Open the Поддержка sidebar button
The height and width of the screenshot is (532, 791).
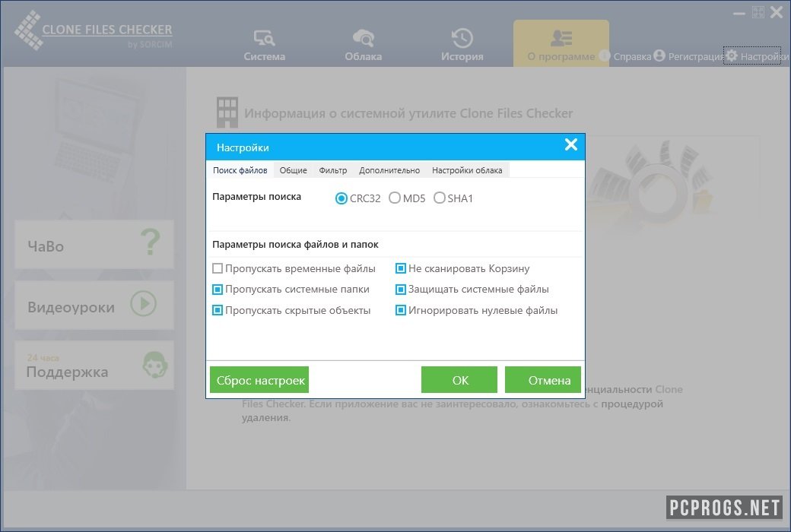click(x=94, y=365)
